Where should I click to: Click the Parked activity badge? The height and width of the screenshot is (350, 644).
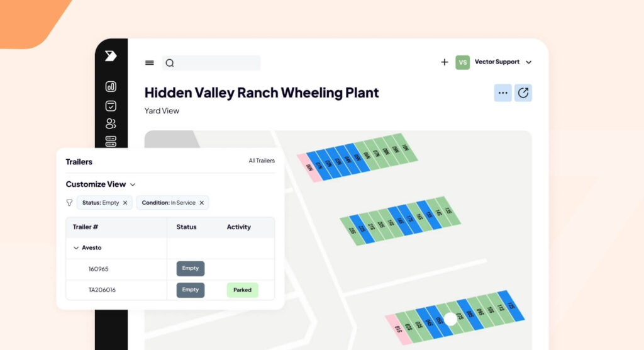point(242,290)
